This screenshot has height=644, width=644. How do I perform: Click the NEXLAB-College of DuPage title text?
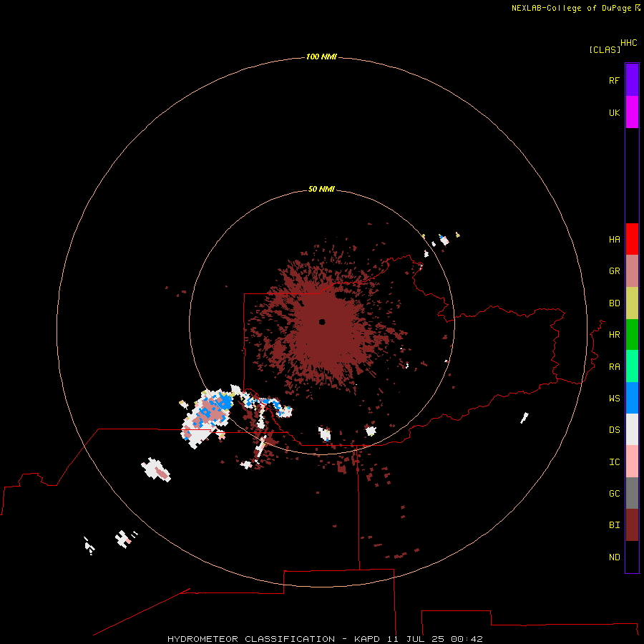(572, 8)
